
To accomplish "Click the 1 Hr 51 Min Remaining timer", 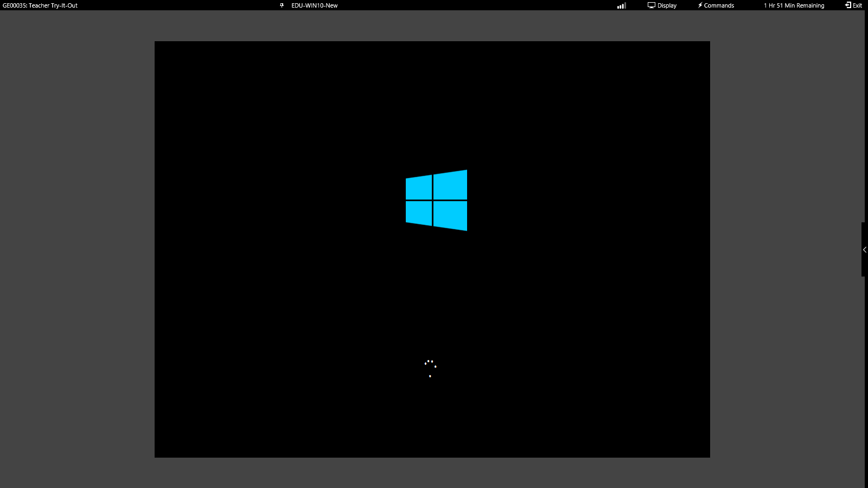I will (794, 5).
